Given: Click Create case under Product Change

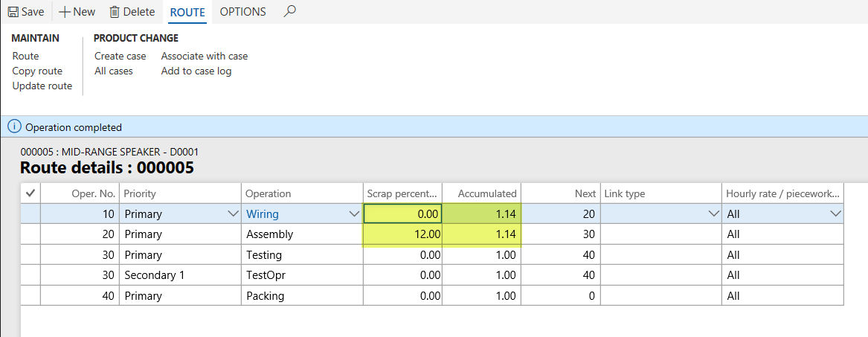Looking at the screenshot, I should (120, 56).
